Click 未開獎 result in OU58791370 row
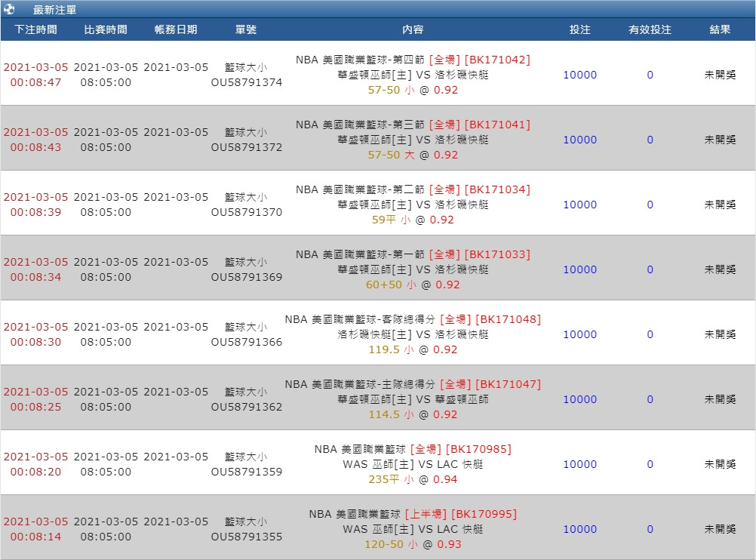The image size is (756, 560). (x=720, y=205)
